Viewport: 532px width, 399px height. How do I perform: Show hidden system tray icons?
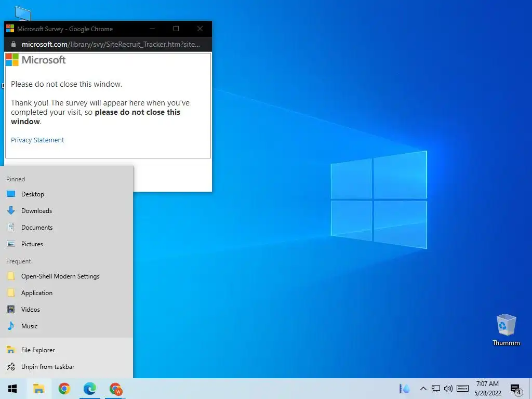point(423,389)
